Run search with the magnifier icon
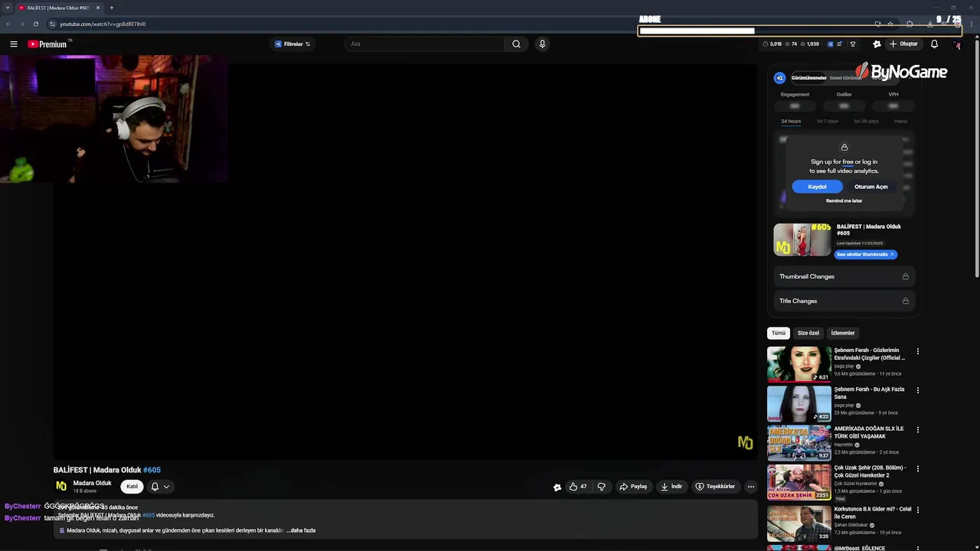Viewport: 980px width, 551px height. [x=516, y=44]
